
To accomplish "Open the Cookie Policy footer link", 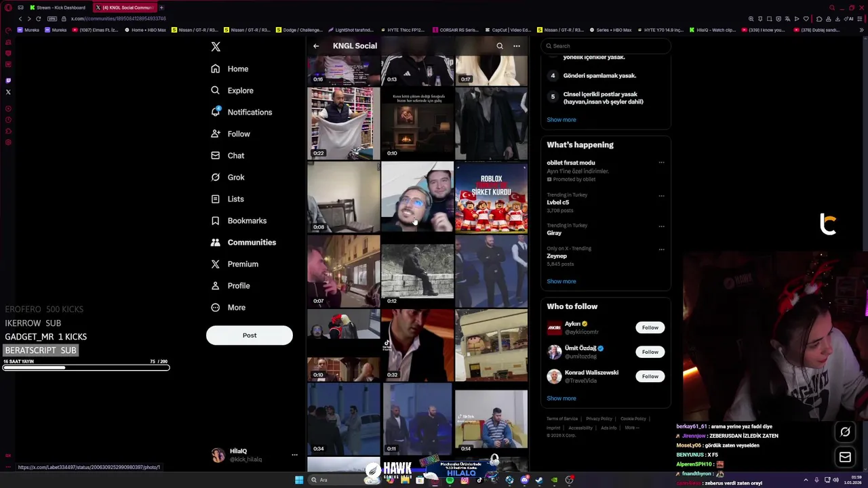I will (633, 419).
